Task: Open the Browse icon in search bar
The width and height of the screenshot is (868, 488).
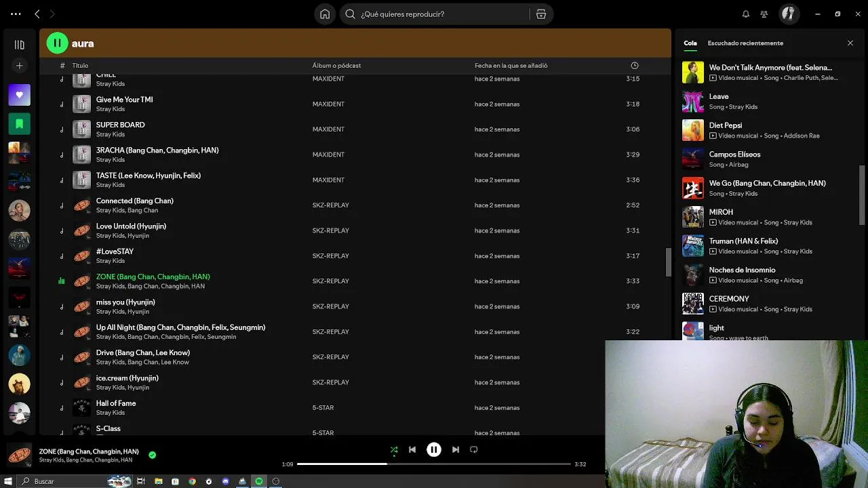Action: [540, 14]
